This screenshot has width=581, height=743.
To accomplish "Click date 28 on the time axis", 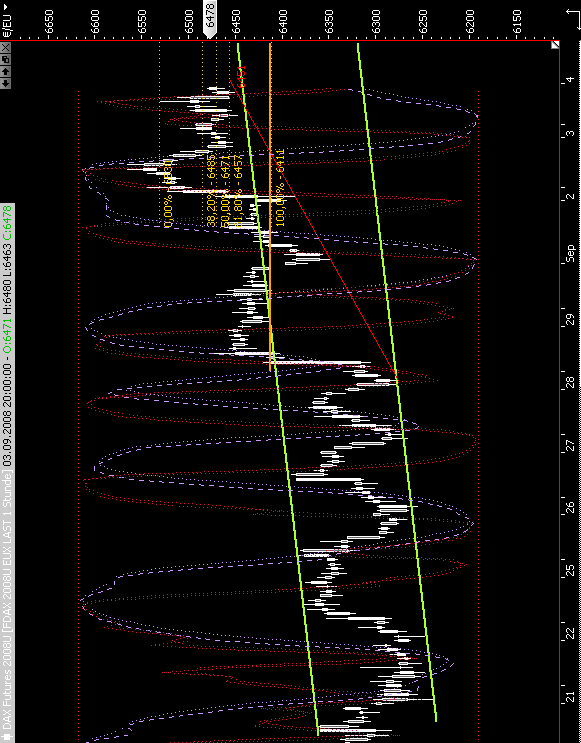I will click(x=570, y=381).
